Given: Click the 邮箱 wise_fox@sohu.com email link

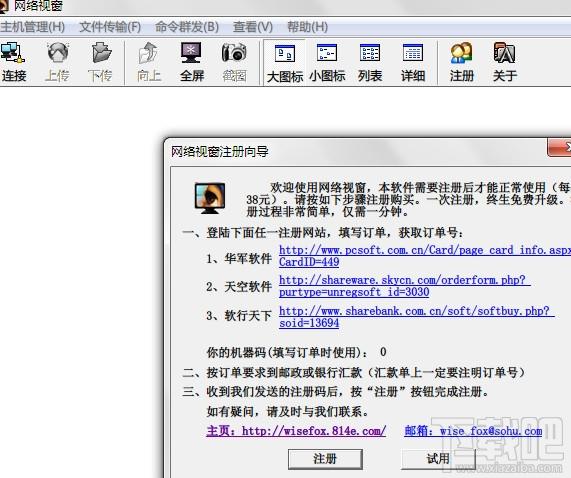Looking at the screenshot, I should (473, 431).
